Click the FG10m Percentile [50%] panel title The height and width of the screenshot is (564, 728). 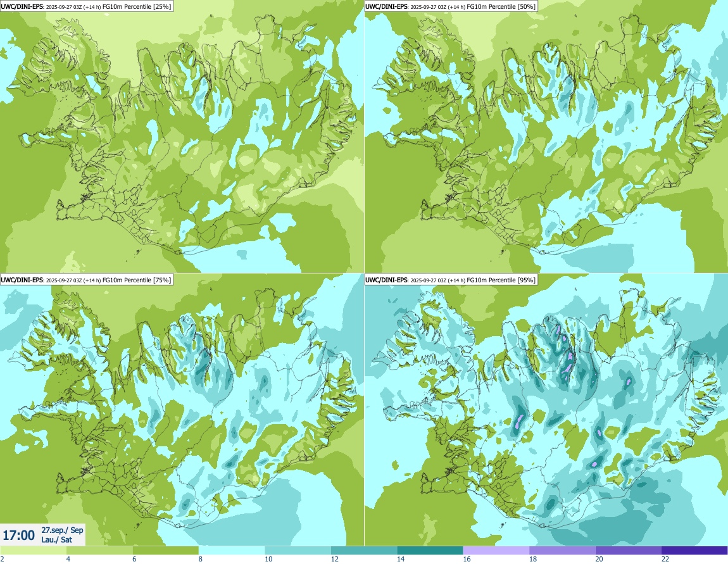point(451,6)
